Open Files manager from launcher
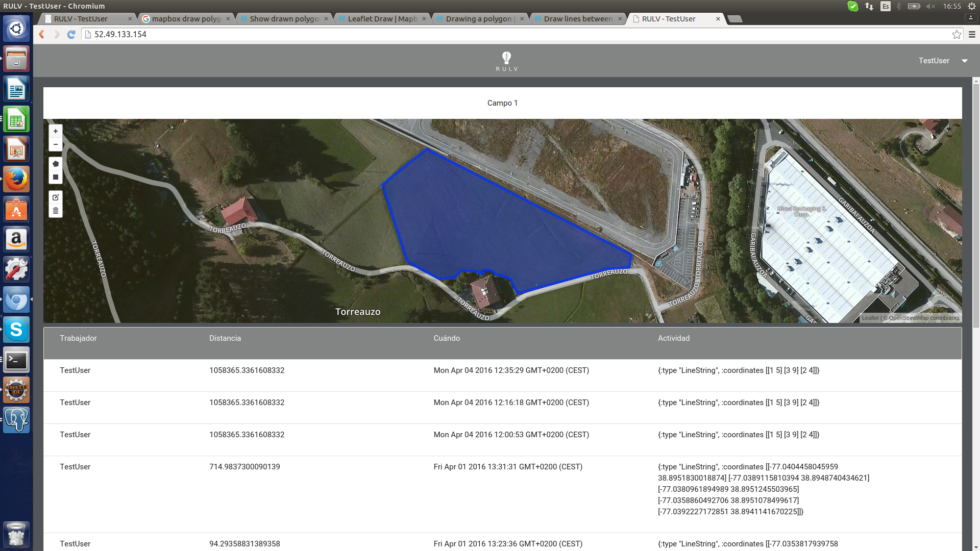The width and height of the screenshot is (980, 551). click(x=16, y=59)
